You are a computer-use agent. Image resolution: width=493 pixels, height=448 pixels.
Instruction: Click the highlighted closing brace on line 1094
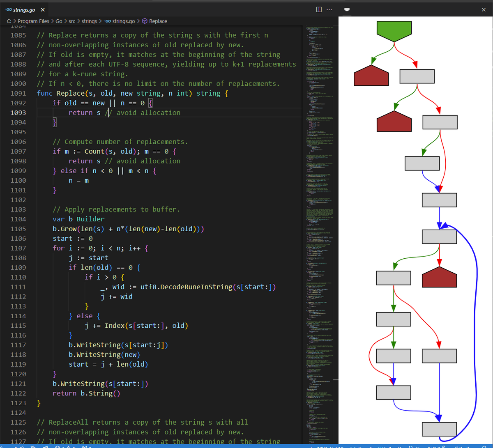click(54, 122)
